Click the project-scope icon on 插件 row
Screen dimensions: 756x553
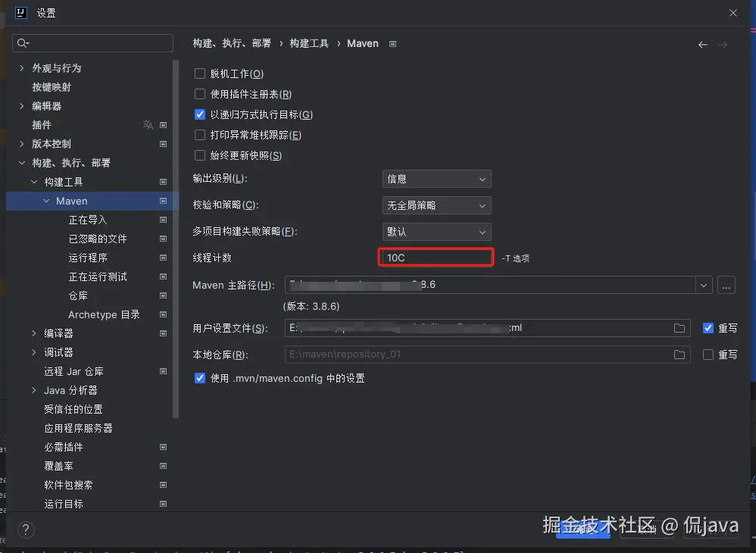pos(163,125)
